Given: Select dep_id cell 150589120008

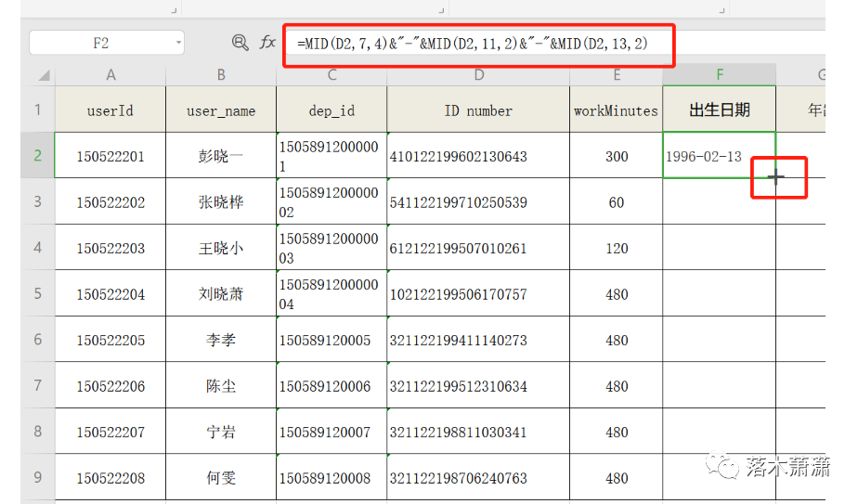Looking at the screenshot, I should [331, 478].
